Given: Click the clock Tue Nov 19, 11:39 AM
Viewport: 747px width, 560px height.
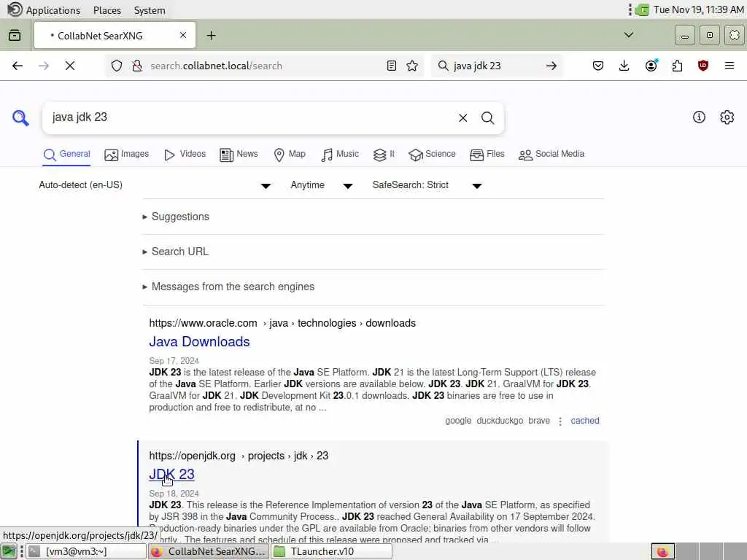Looking at the screenshot, I should pyautogui.click(x=698, y=9).
